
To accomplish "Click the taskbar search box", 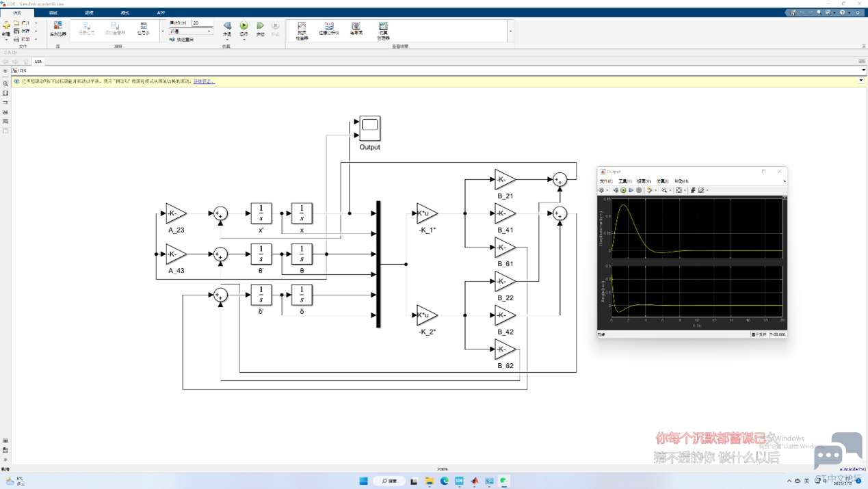I will coord(389,481).
